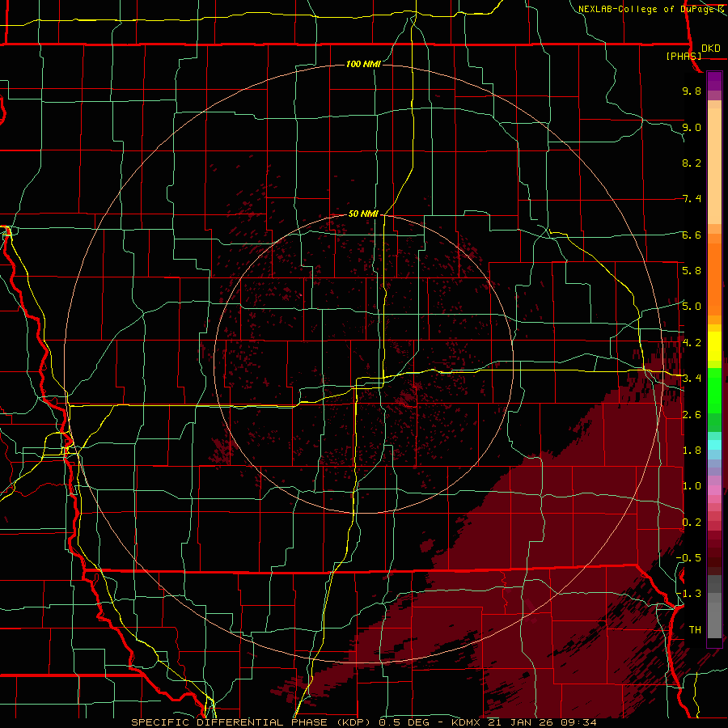Click the 0.5 DEG elevation text in the caption
This screenshot has width=728, height=728.
(x=406, y=722)
